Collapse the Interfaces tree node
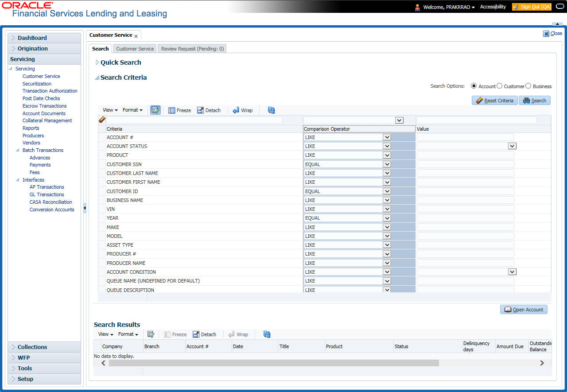Viewport: 567px width, 392px height. [18, 180]
